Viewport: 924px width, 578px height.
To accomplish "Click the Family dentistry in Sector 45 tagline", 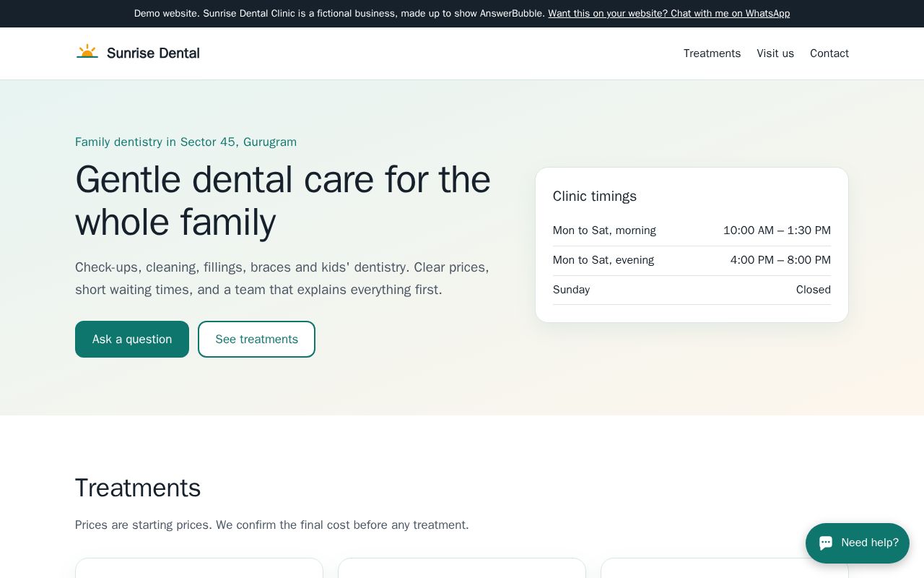I will 186,142.
